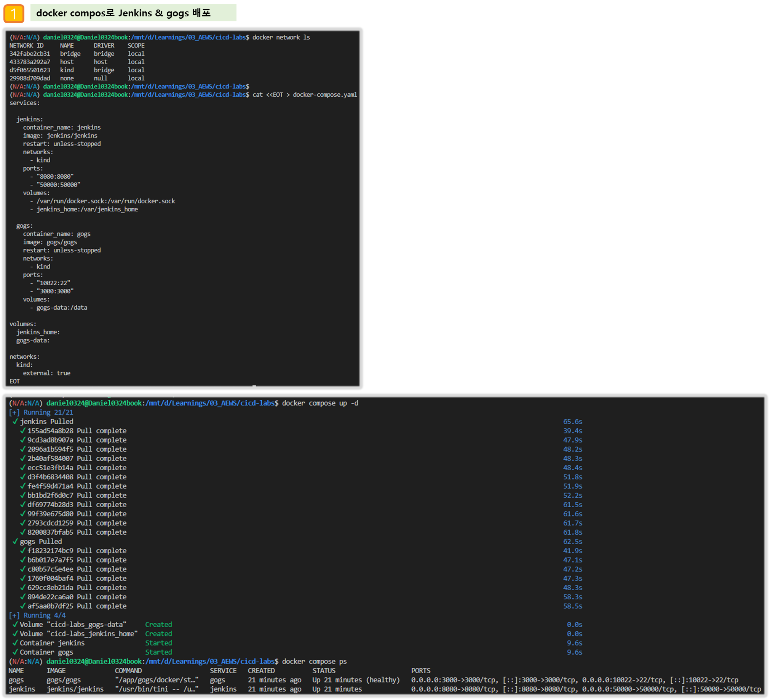This screenshot has width=770, height=700.
Task: Click green Started status for jenkins container
Action: coord(158,643)
